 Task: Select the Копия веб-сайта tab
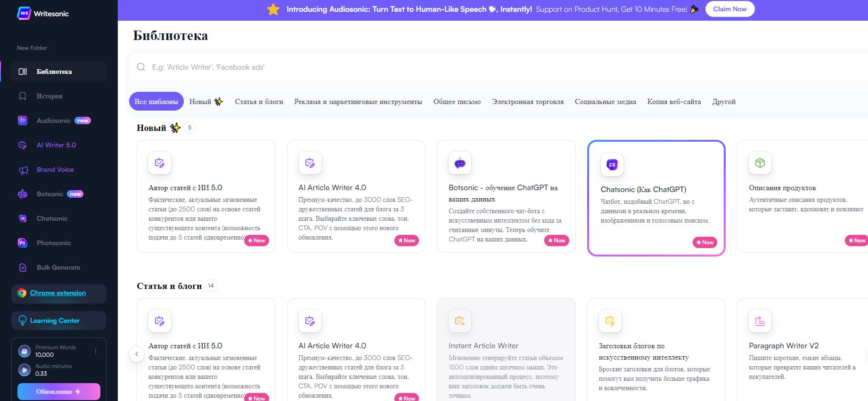(674, 102)
